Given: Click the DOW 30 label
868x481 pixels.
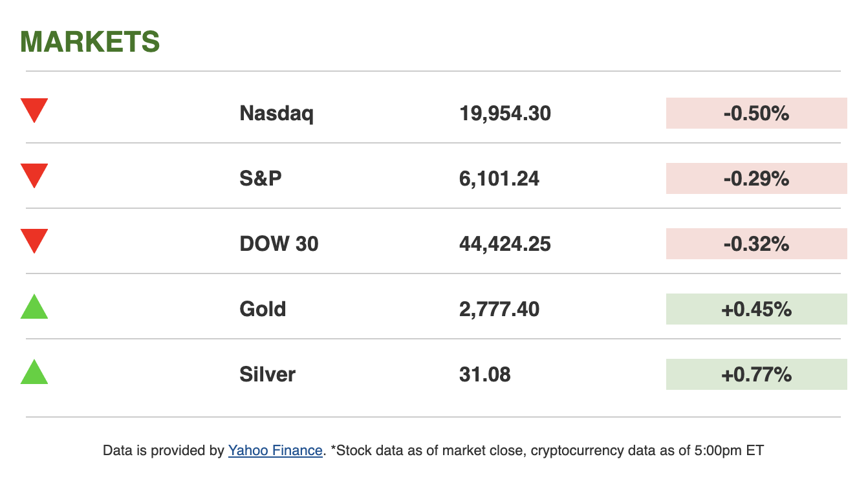Looking at the screenshot, I should [x=279, y=244].
